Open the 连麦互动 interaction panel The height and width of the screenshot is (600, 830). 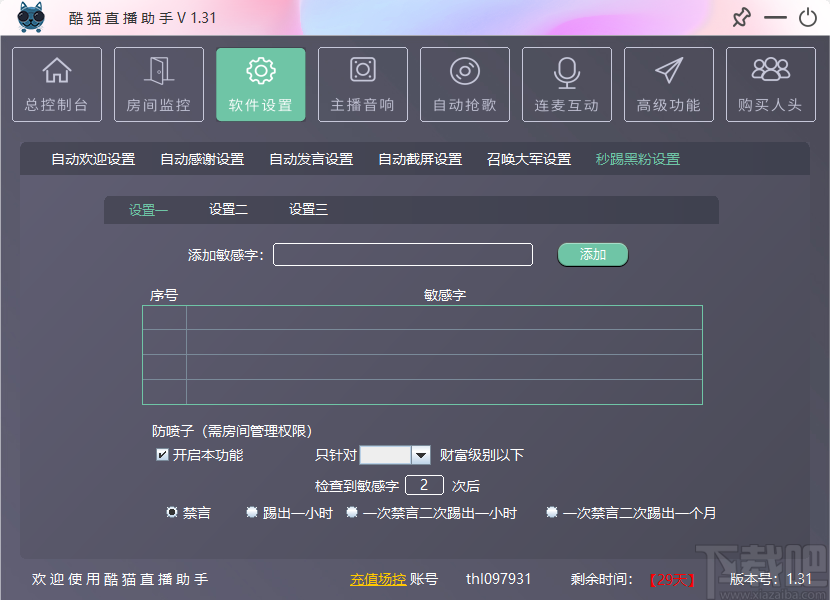pyautogui.click(x=566, y=84)
